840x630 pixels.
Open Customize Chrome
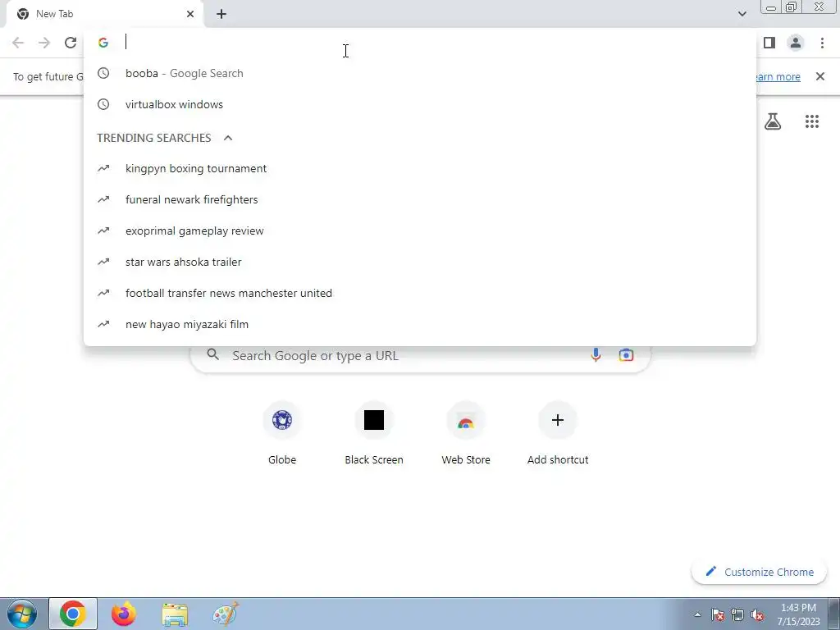(x=760, y=572)
